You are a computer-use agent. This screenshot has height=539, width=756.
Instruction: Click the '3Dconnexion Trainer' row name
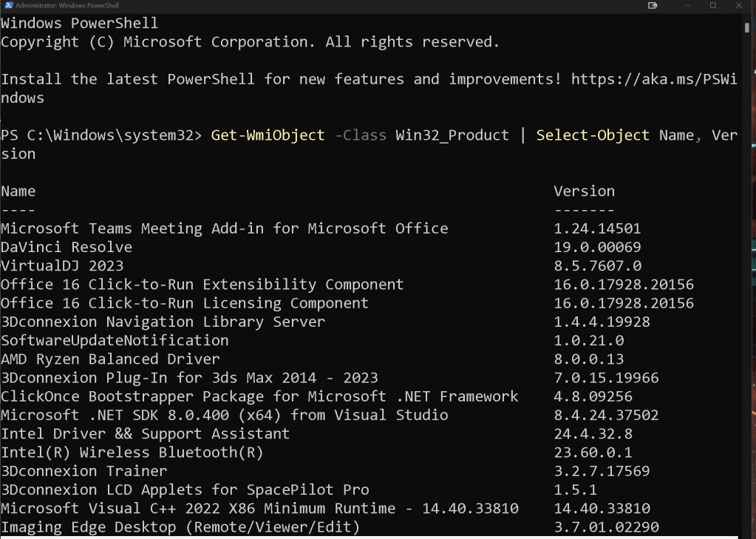pyautogui.click(x=84, y=471)
